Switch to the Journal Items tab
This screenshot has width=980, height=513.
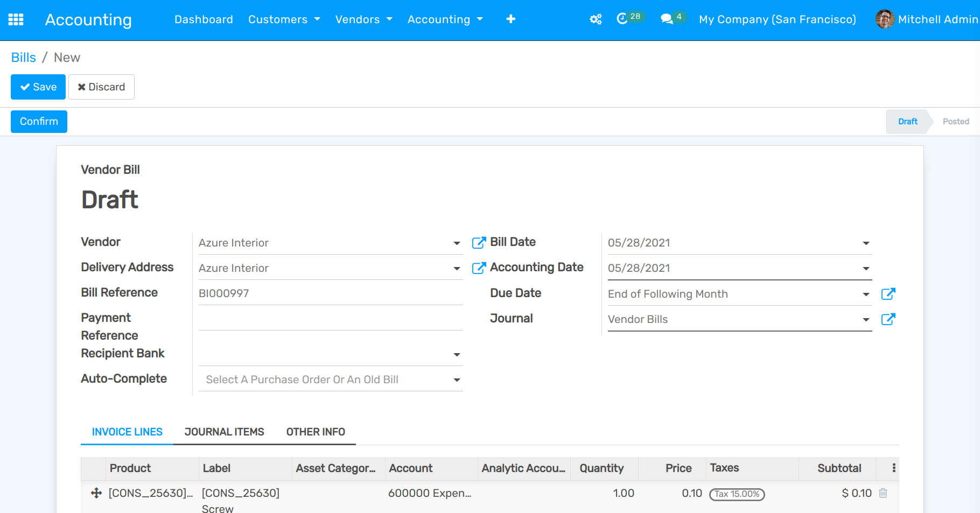coord(224,432)
